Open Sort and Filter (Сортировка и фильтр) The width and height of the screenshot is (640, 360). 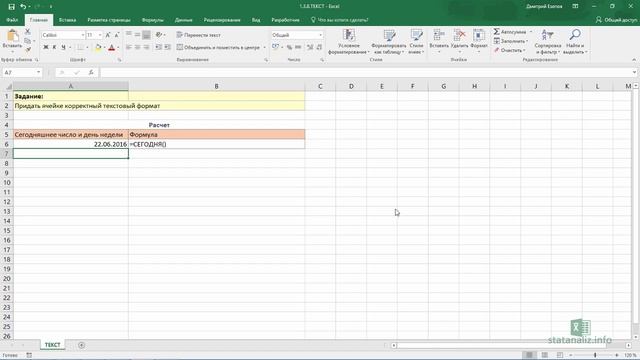tap(547, 42)
